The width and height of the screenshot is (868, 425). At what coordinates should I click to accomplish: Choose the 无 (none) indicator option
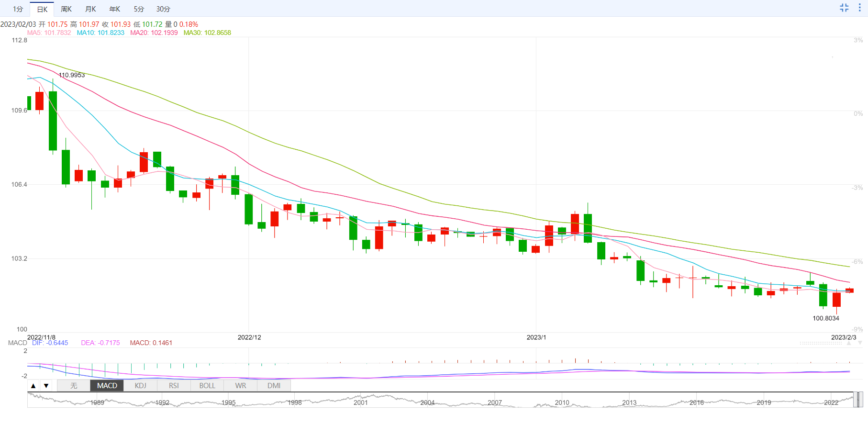tap(74, 386)
